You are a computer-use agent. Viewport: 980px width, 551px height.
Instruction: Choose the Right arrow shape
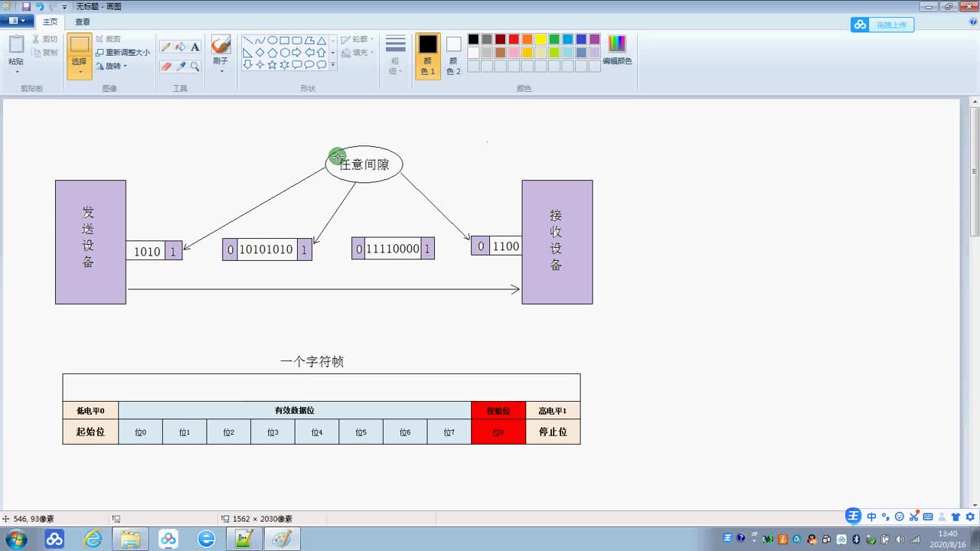click(x=297, y=53)
